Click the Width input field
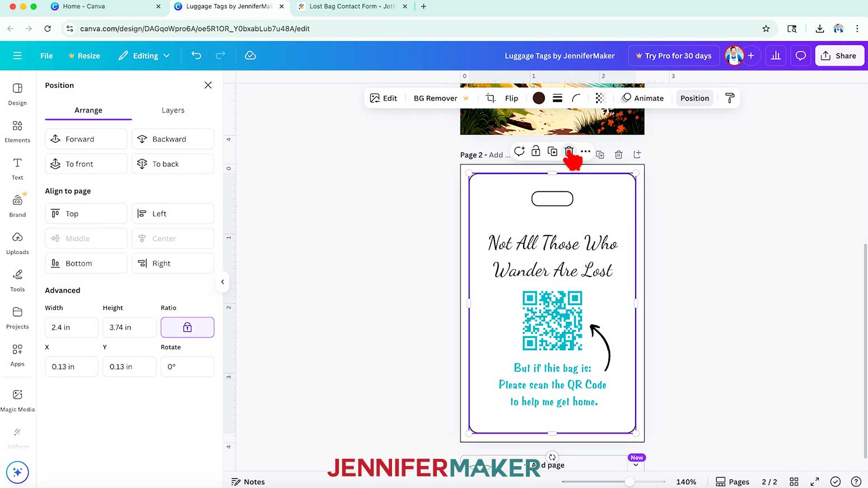This screenshot has width=868, height=488. click(x=71, y=327)
